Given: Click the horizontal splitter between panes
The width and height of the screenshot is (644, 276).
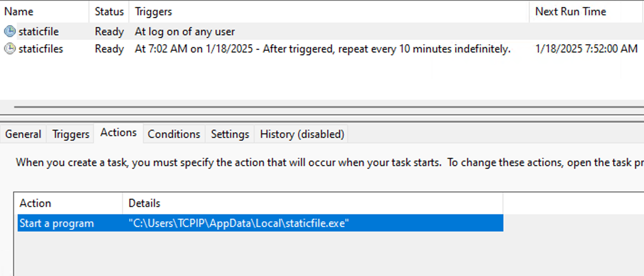Looking at the screenshot, I should (x=322, y=106).
